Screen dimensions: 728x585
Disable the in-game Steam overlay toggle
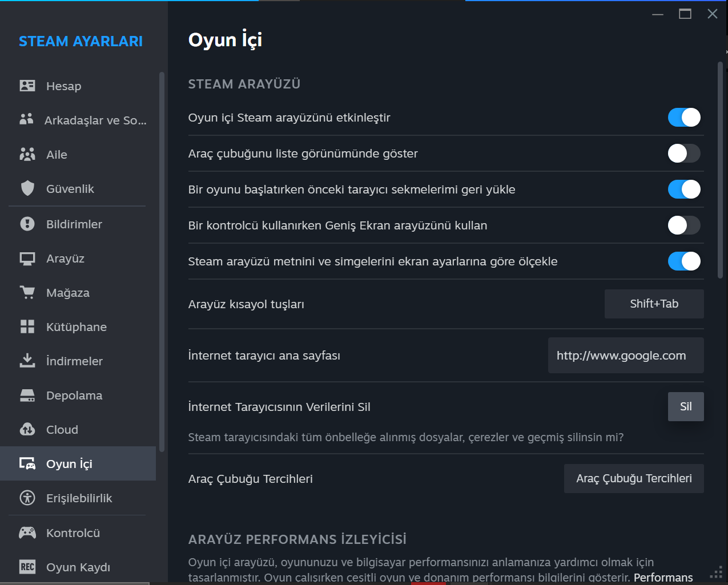tap(684, 118)
